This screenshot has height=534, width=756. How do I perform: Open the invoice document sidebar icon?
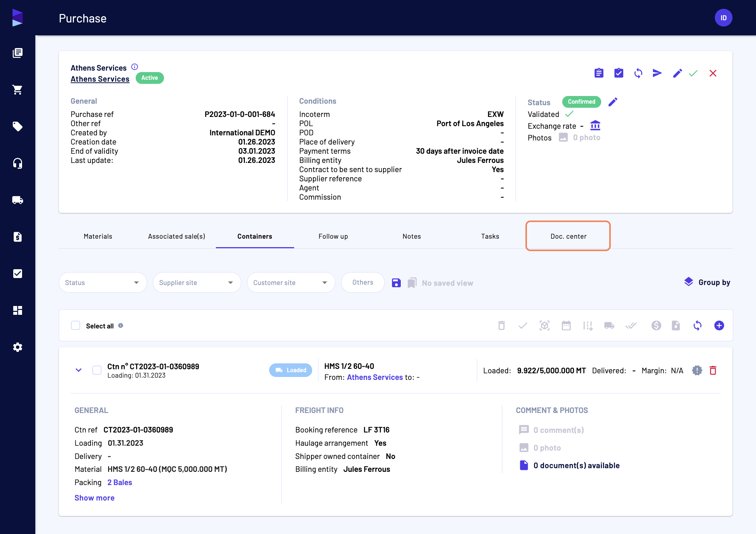pos(17,236)
